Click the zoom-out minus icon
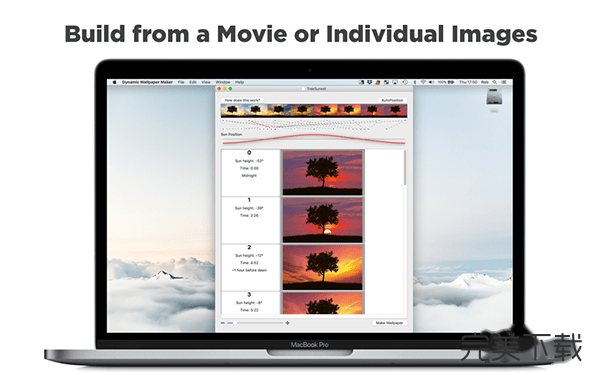Viewport: 600px width, 375px height. tap(223, 323)
